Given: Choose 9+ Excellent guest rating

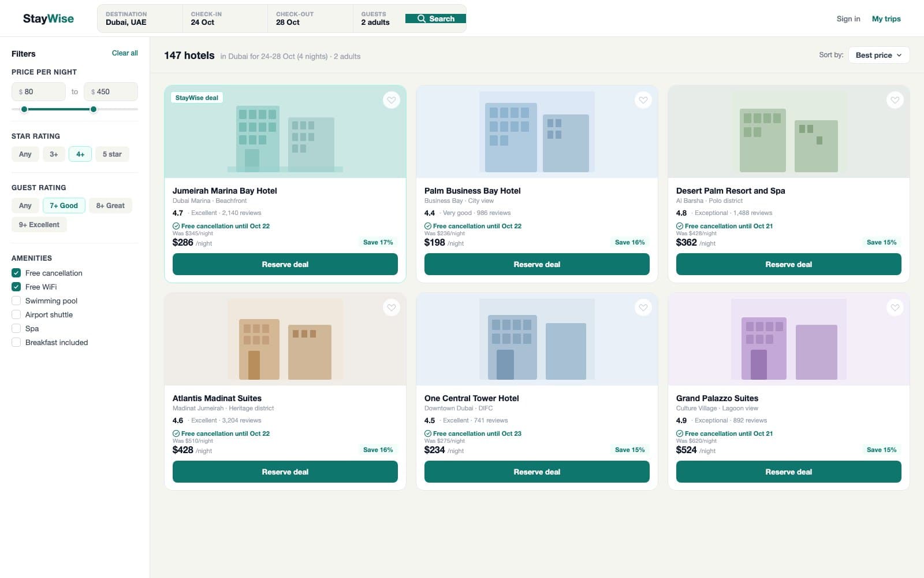Looking at the screenshot, I should tap(39, 225).
